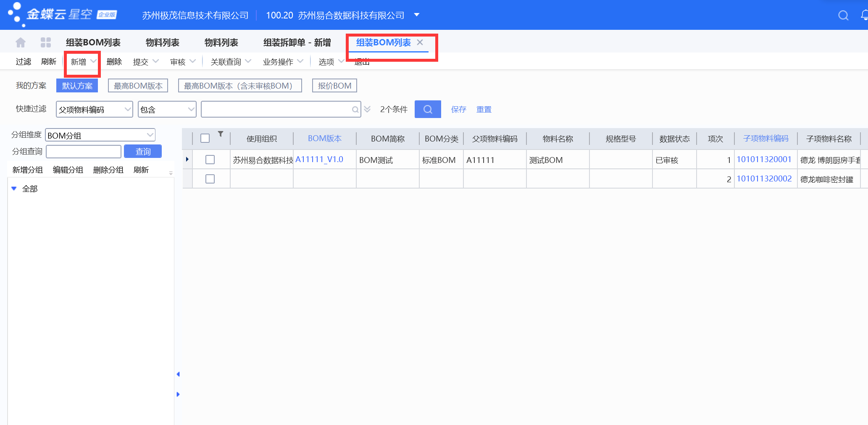Click 删除分组
868x425 pixels.
108,170
